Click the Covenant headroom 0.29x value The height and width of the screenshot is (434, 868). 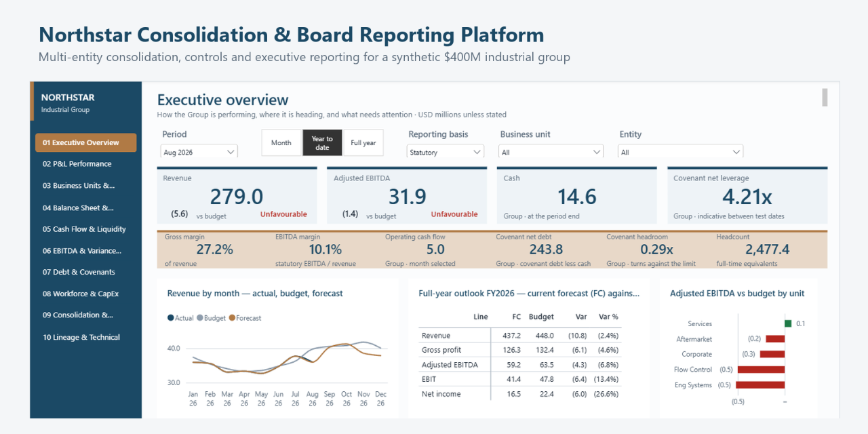coord(656,250)
